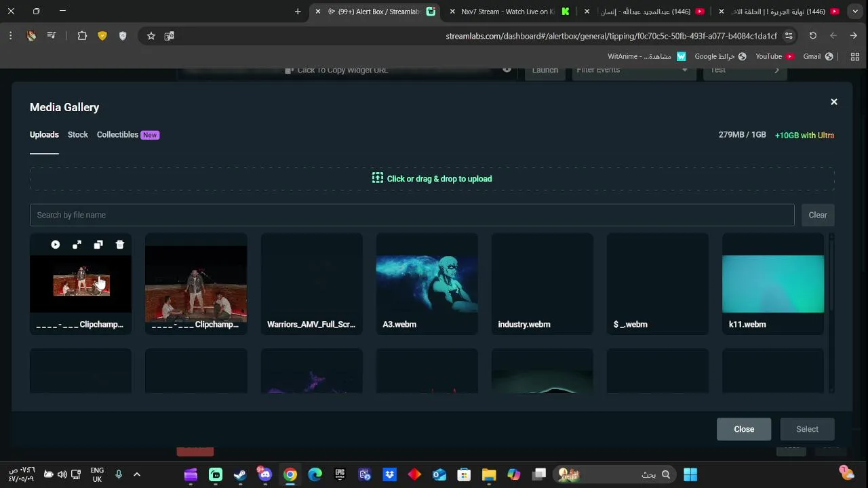Open the Collectibles tab

[127, 135]
